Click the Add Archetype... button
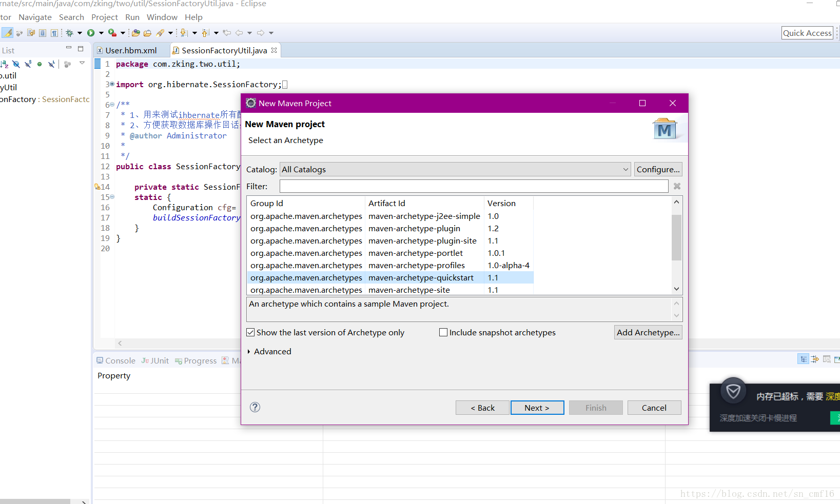The image size is (840, 504). point(648,332)
